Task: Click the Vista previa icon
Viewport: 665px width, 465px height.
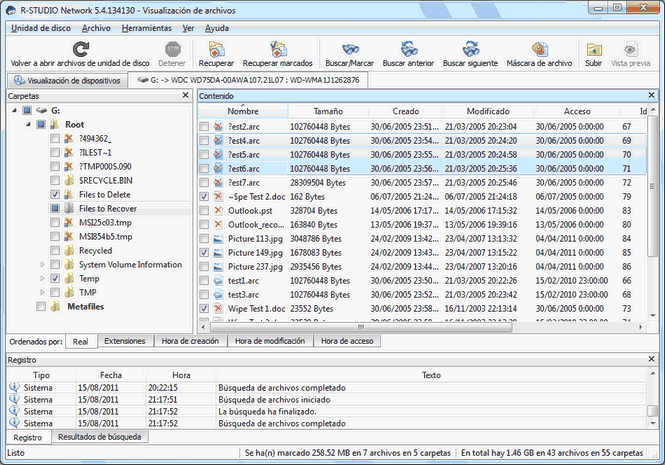Action: [631, 49]
